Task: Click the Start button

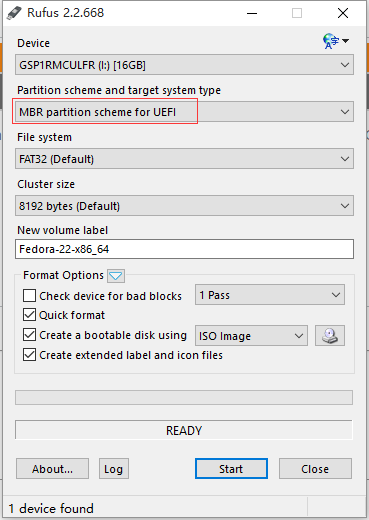Action: pos(231,469)
